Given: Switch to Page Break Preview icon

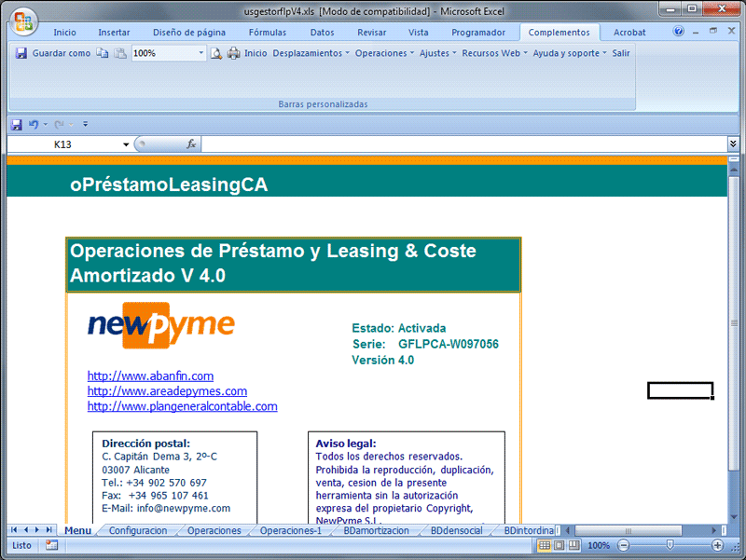Looking at the screenshot, I should pos(574,545).
